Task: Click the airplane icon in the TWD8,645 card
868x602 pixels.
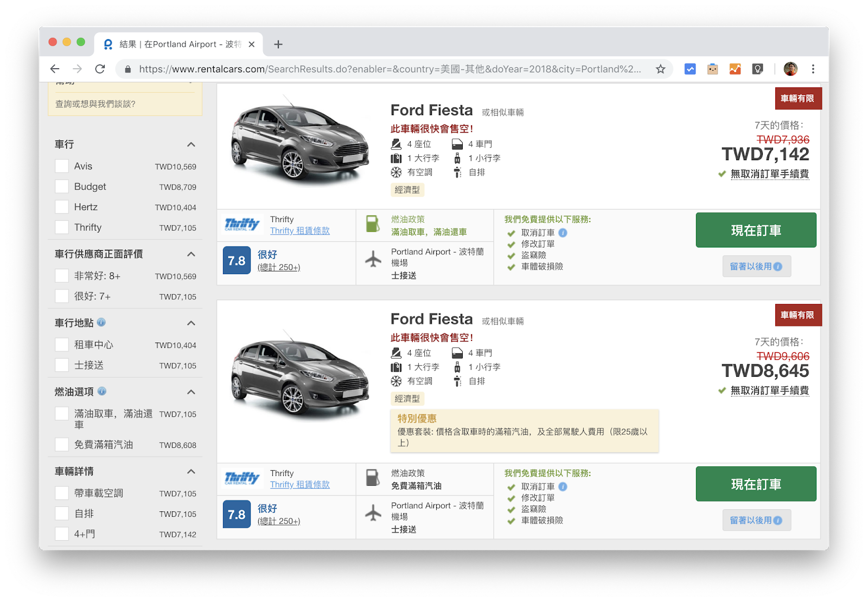Action: coord(373,513)
